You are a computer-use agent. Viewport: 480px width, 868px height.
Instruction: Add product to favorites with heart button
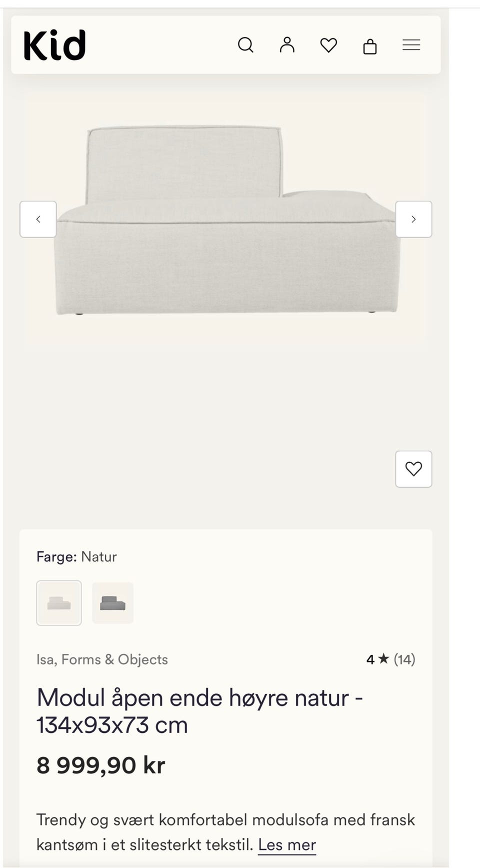[413, 469]
